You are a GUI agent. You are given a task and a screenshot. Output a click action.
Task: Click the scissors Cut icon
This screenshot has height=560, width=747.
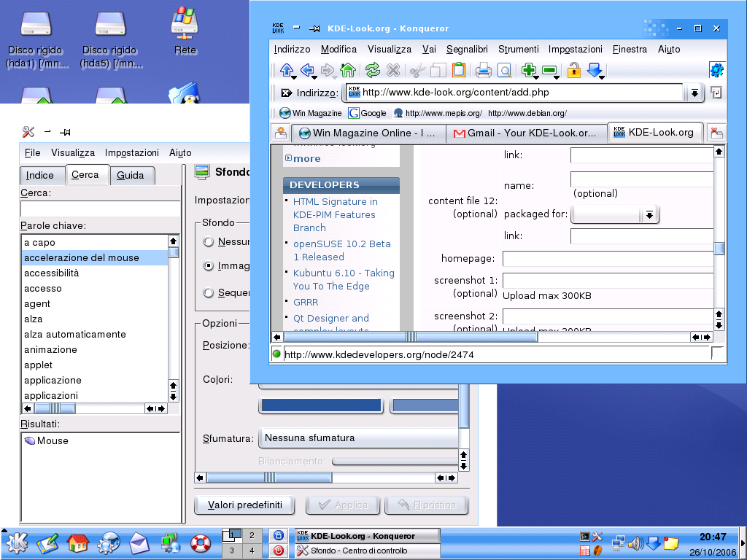coord(417,71)
